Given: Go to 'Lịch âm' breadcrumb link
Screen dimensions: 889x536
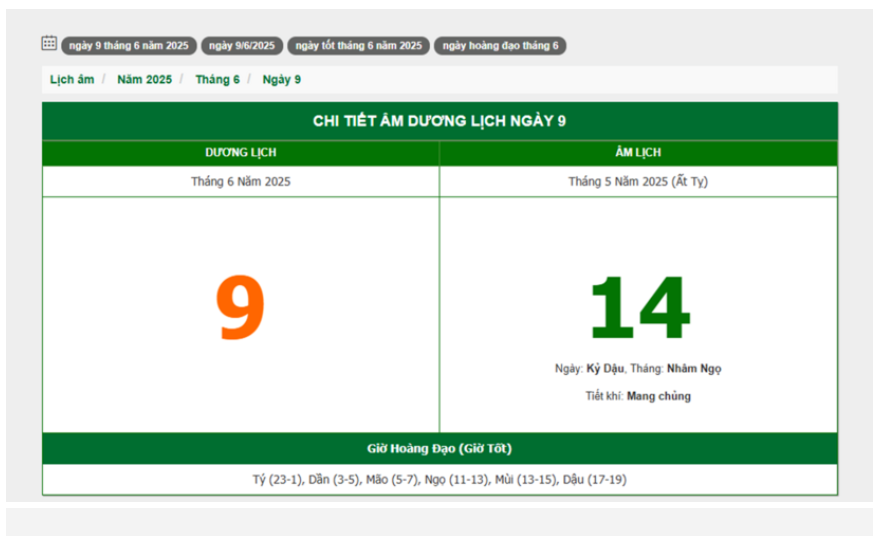Looking at the screenshot, I should pyautogui.click(x=72, y=80).
